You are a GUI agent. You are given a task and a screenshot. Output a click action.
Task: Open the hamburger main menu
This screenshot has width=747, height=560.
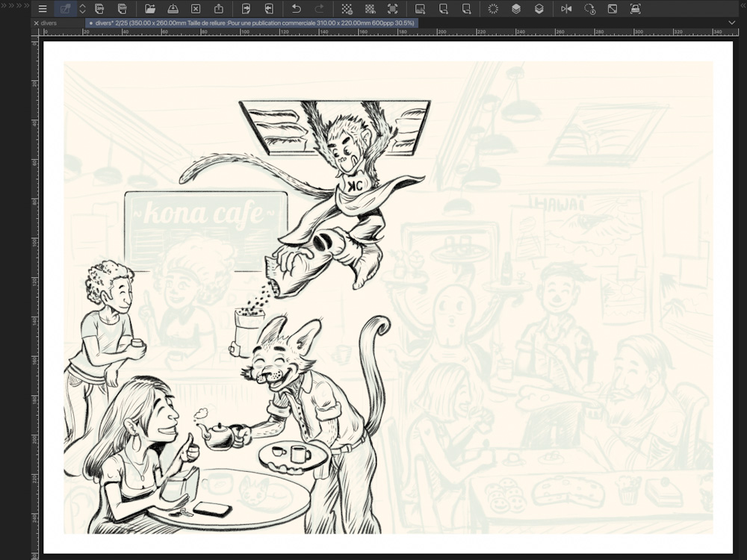[x=43, y=9]
